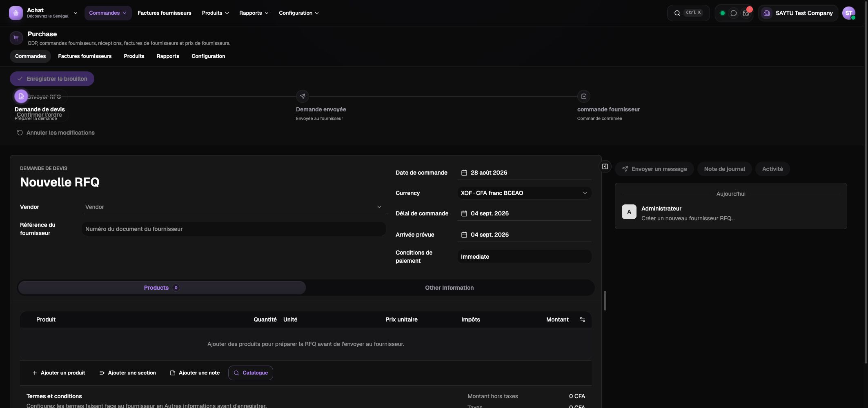Screen dimensions: 868x408
Task: Click calendar icon in Délai de commande
Action: [x=464, y=213]
